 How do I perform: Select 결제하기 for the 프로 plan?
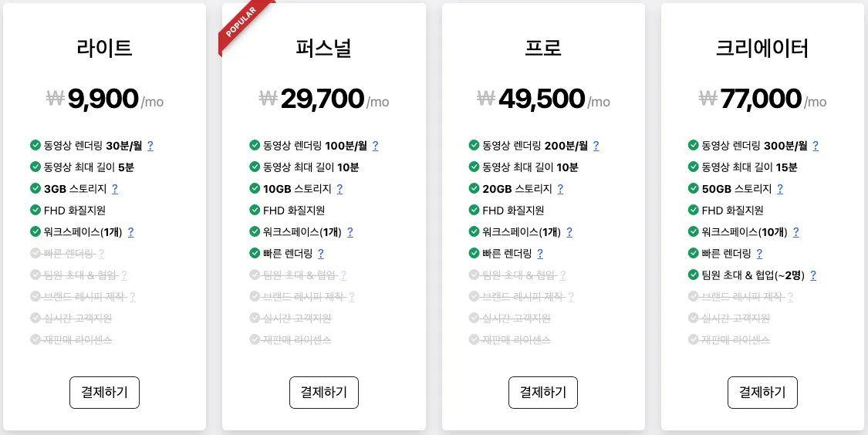[x=543, y=393]
